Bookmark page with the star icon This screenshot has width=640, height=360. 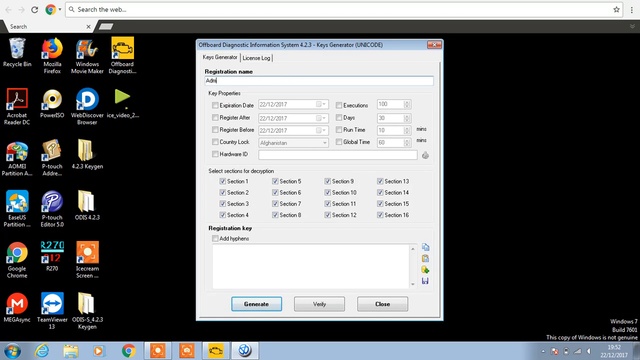coord(616,9)
